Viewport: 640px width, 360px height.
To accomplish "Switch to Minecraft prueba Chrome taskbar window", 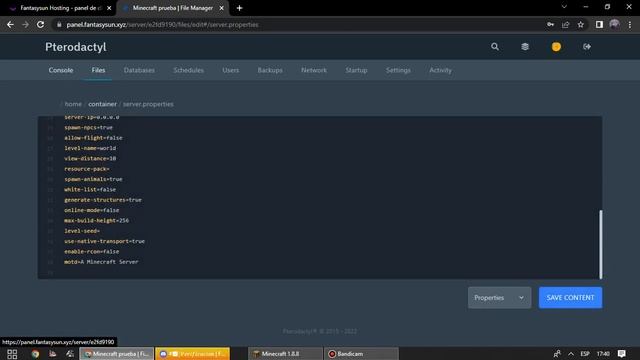I will pos(117,354).
